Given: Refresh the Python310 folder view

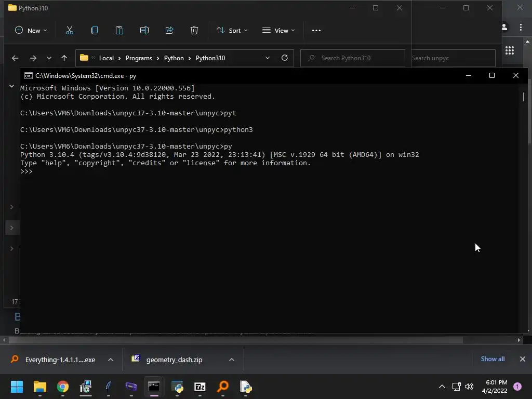Looking at the screenshot, I should coord(285,58).
